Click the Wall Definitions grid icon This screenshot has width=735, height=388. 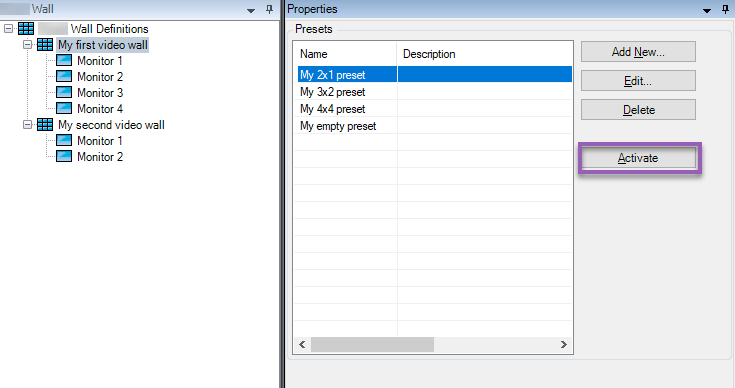(26, 29)
